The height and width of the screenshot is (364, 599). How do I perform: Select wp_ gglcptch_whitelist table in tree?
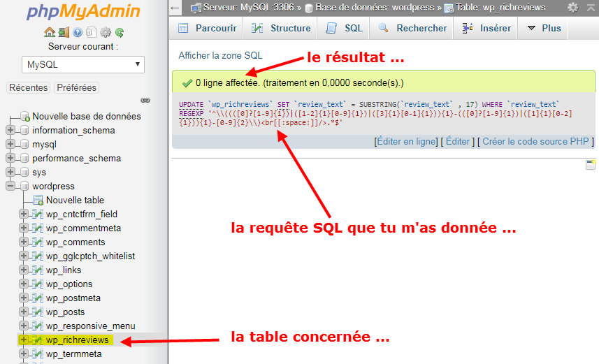pyautogui.click(x=91, y=256)
